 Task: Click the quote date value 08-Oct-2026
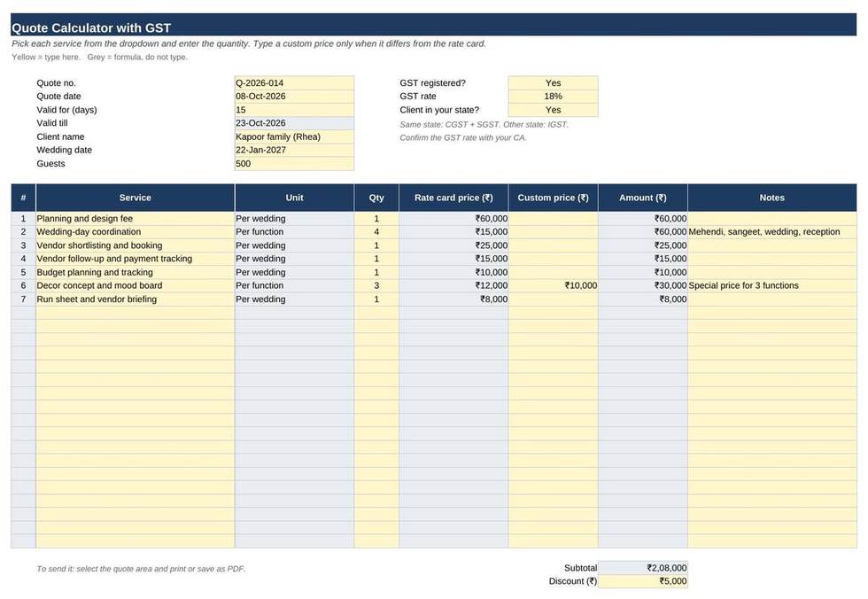294,97
